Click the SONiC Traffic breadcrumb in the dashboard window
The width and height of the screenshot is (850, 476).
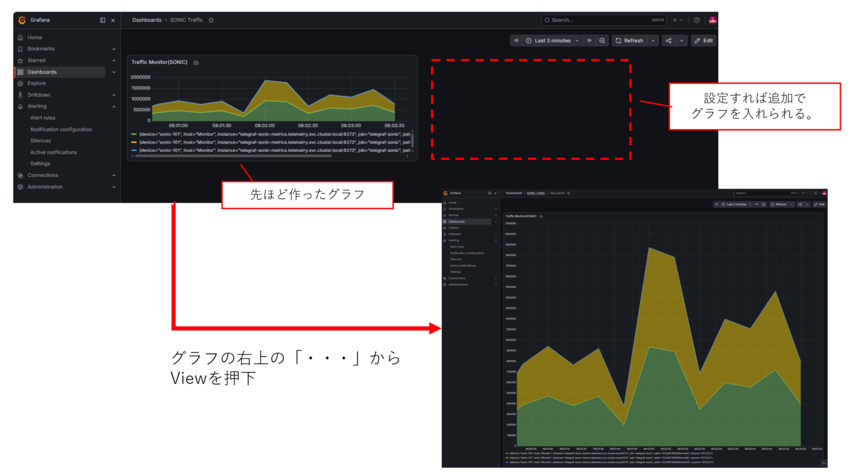click(x=186, y=20)
